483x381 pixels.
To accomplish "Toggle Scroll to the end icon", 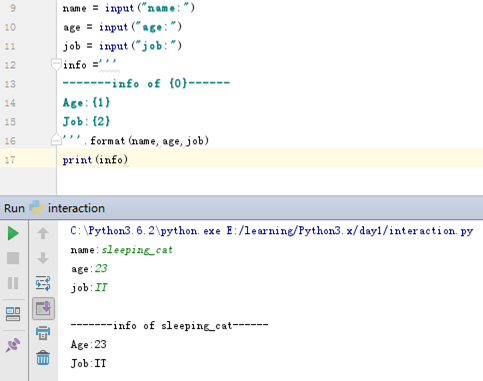I will point(43,308).
